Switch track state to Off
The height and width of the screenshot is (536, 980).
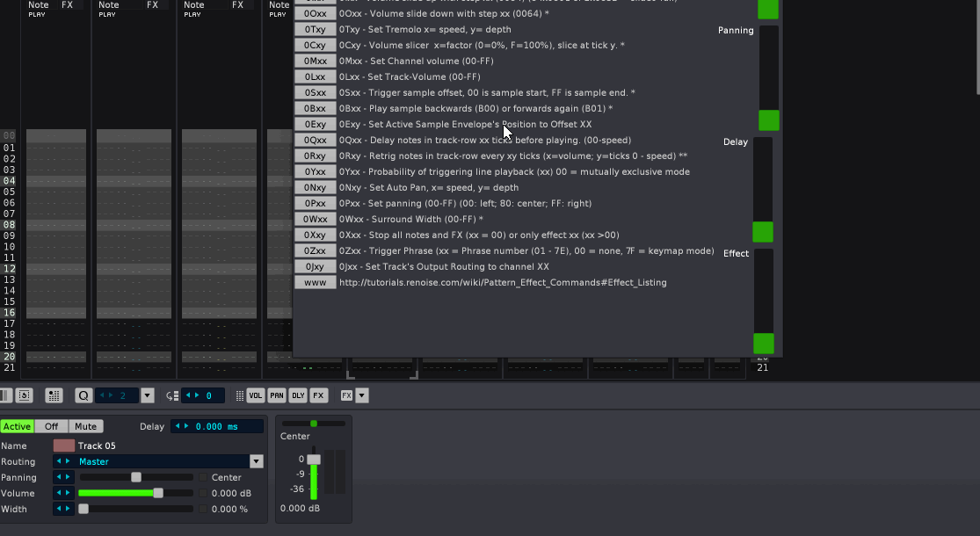click(x=52, y=426)
